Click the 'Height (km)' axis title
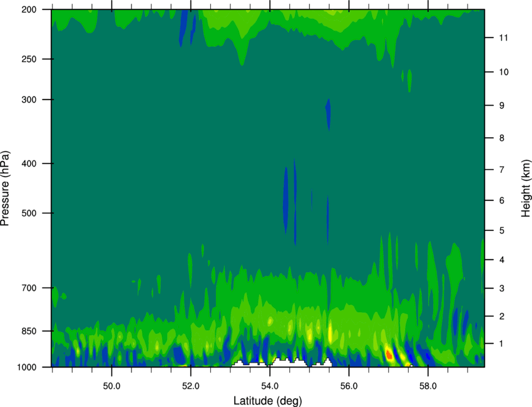532x407 pixels. [526, 188]
